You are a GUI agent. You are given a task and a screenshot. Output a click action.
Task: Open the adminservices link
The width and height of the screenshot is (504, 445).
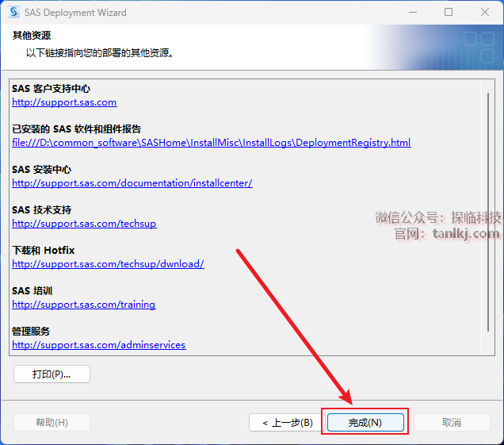pyautogui.click(x=99, y=345)
